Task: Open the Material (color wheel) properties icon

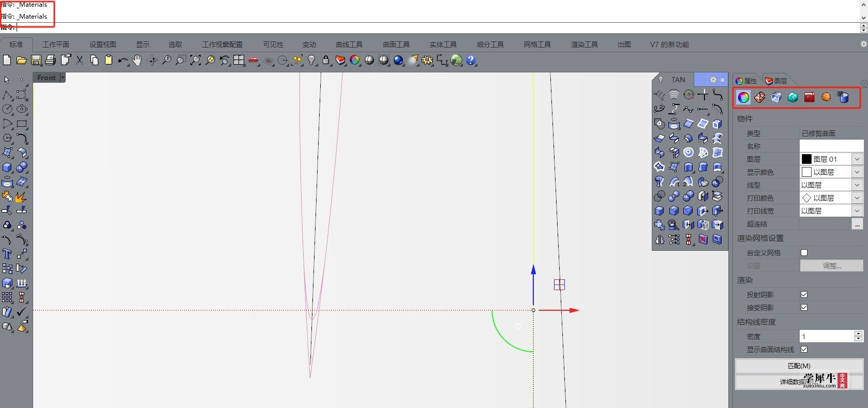Action: [x=743, y=97]
